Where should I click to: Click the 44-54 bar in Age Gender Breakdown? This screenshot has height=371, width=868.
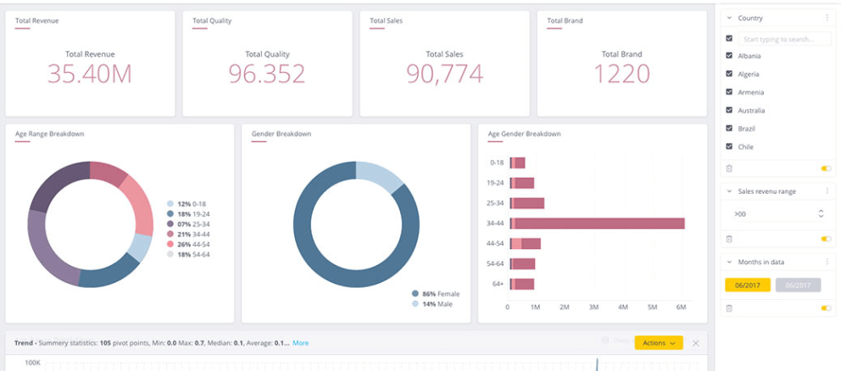(526, 244)
